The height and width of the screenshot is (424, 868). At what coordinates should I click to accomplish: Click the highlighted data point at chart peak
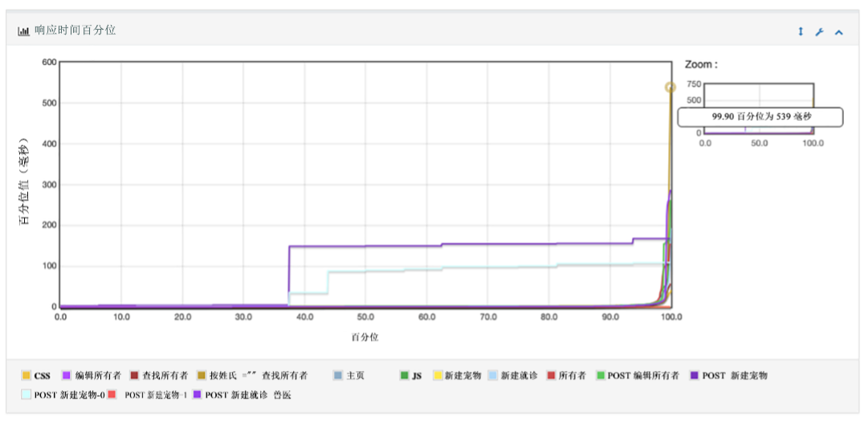click(670, 88)
